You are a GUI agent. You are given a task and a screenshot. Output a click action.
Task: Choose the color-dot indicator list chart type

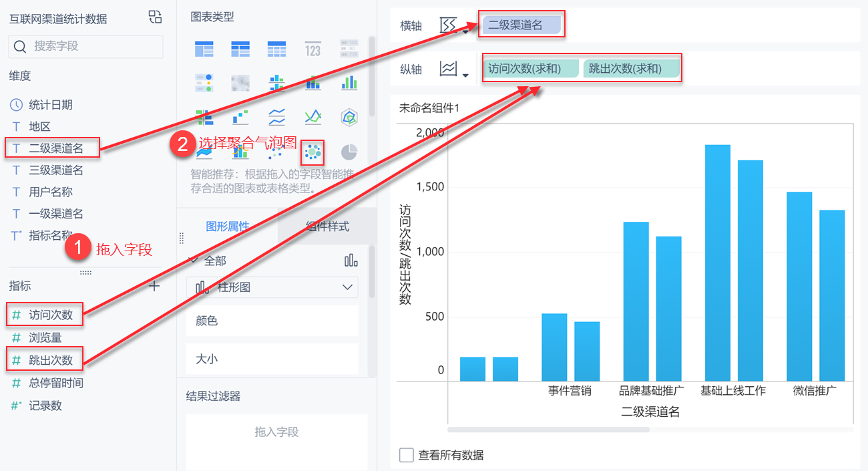(x=204, y=83)
